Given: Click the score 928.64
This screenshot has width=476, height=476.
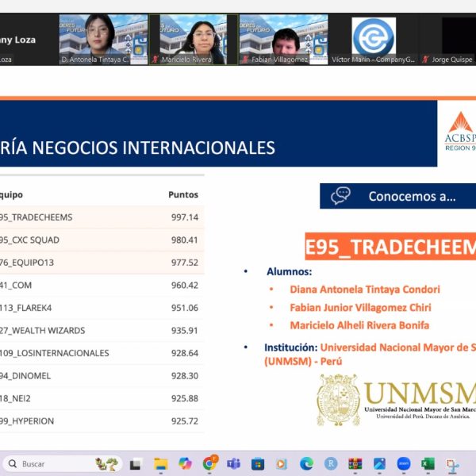Looking at the screenshot, I should pyautogui.click(x=185, y=353).
